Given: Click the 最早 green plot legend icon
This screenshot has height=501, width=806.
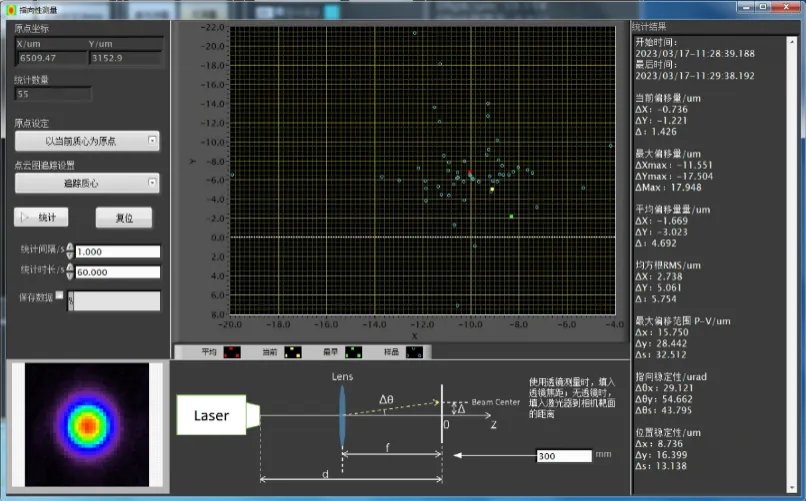Looking at the screenshot, I should tap(353, 352).
